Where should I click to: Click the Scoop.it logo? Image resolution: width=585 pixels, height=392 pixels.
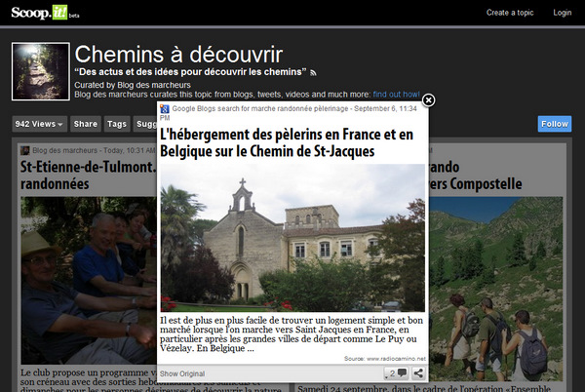(40, 13)
